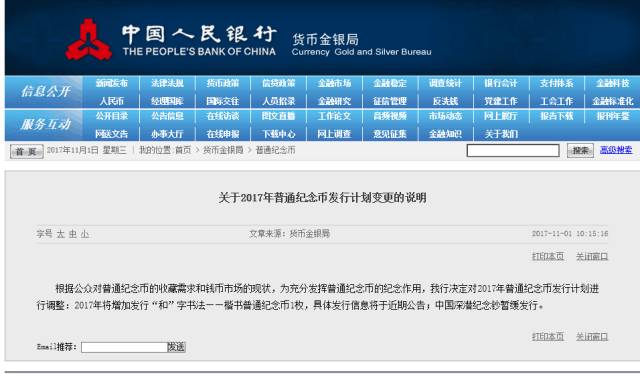
Task: Go to 意见征集 section
Action: click(x=390, y=134)
